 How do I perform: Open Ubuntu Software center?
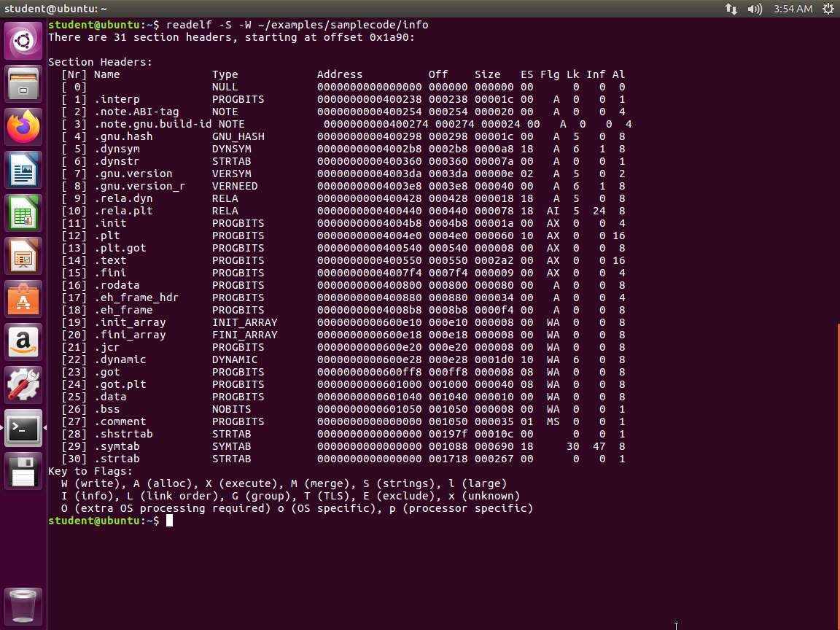pos(23,300)
